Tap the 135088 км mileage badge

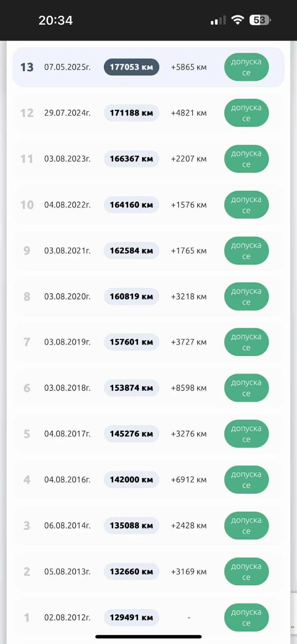131,526
